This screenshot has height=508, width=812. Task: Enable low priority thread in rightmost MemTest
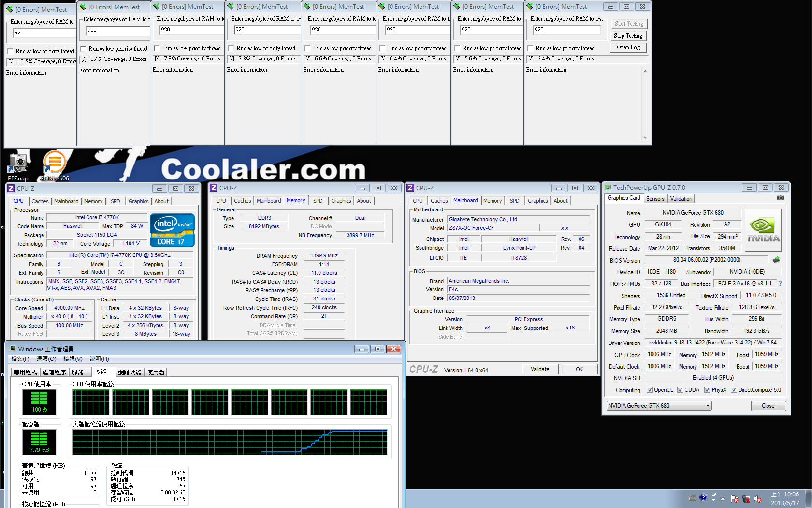point(530,48)
